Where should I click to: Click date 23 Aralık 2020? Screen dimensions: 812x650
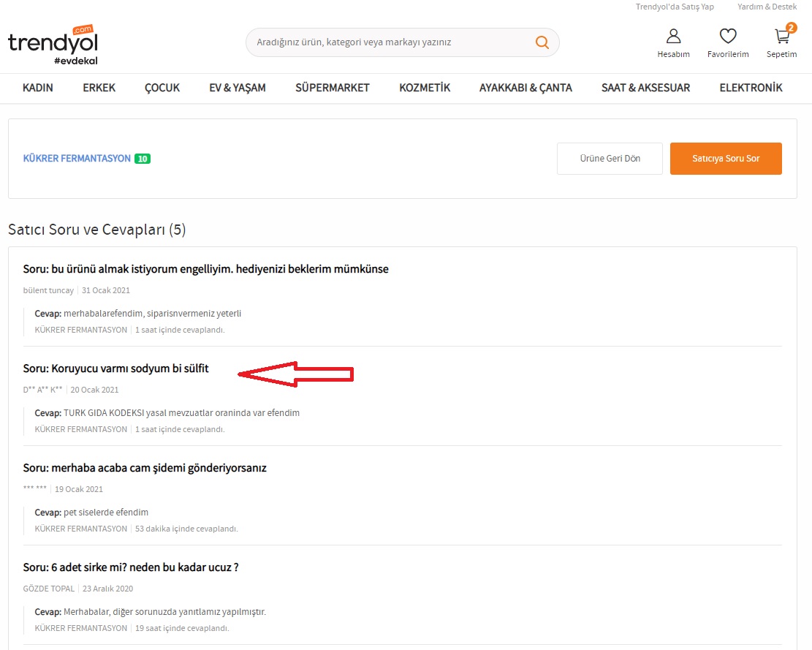click(107, 589)
